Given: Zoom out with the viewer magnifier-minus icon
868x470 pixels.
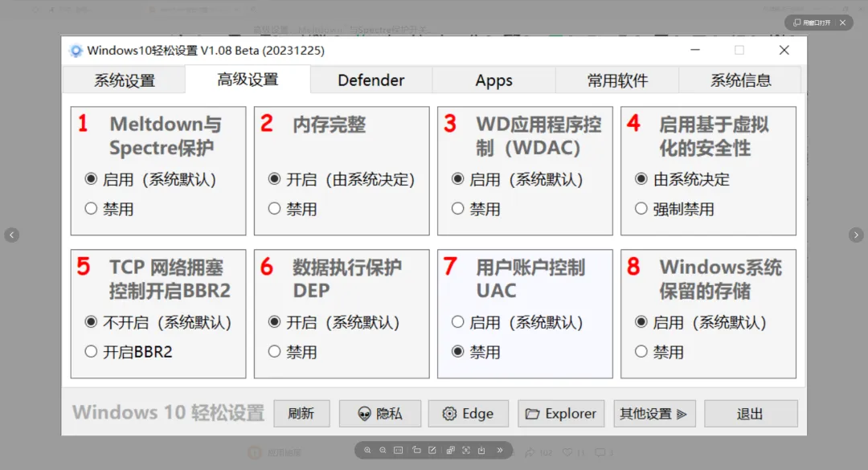Looking at the screenshot, I should pyautogui.click(x=383, y=450).
